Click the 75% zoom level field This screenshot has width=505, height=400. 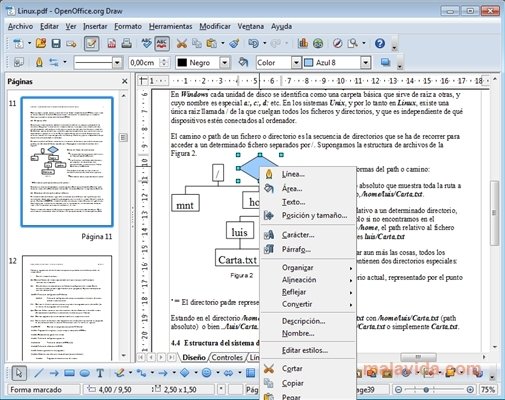point(488,390)
